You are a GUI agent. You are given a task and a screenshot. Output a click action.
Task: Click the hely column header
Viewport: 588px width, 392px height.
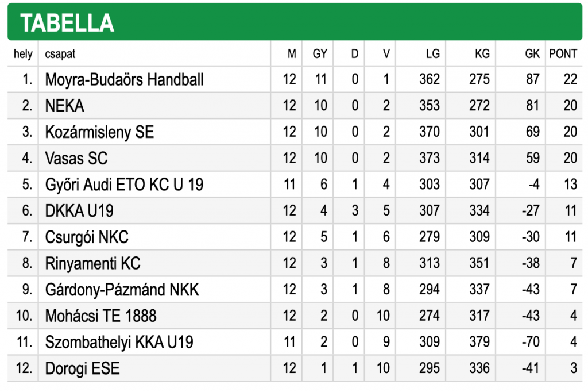point(23,55)
